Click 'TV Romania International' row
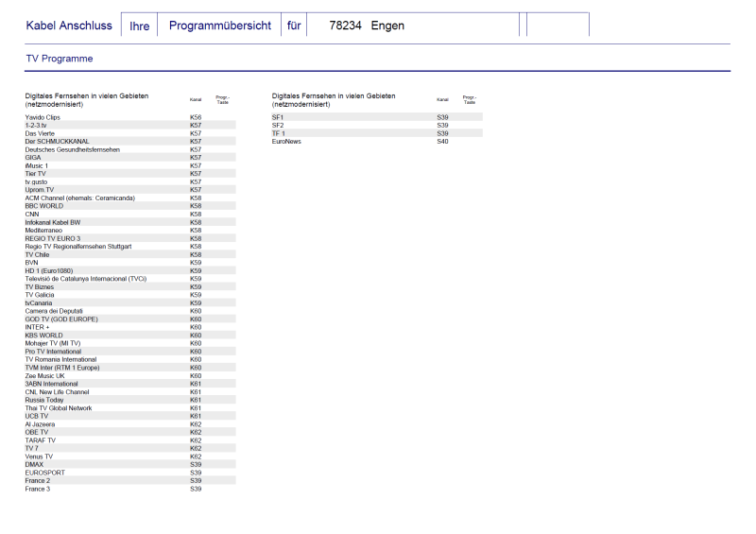Screen dimensions: 756x534 pos(130,359)
